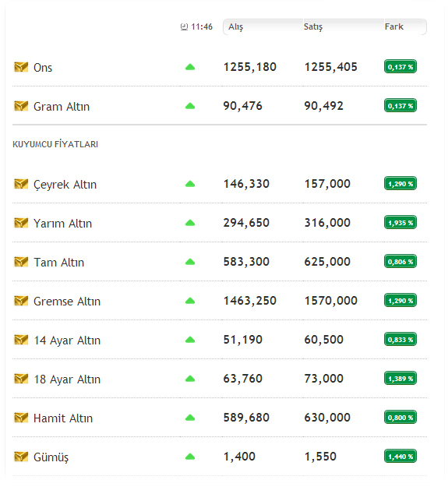This screenshot has height=487, width=448.
Task: Click the 1,935 % green change badge
Action: click(x=400, y=222)
